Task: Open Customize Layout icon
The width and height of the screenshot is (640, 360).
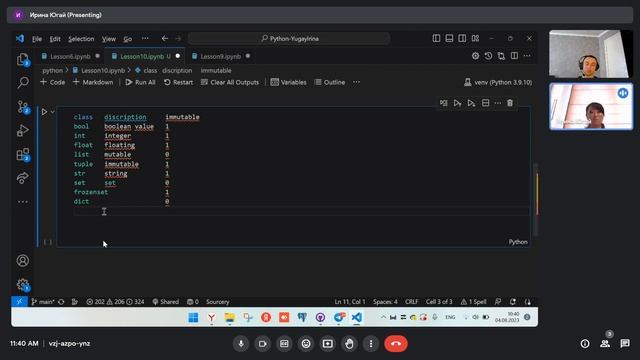Action: point(476,38)
